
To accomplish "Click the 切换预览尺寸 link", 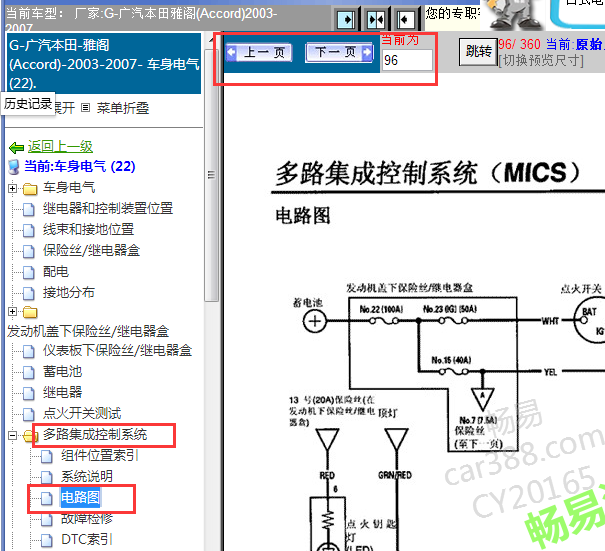I will 541,60.
